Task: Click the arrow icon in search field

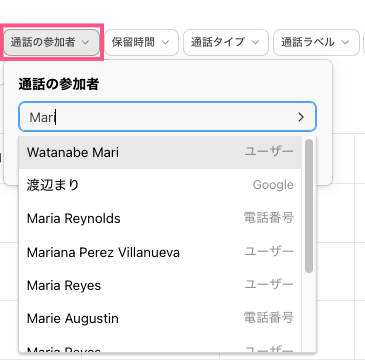Action: [301, 117]
